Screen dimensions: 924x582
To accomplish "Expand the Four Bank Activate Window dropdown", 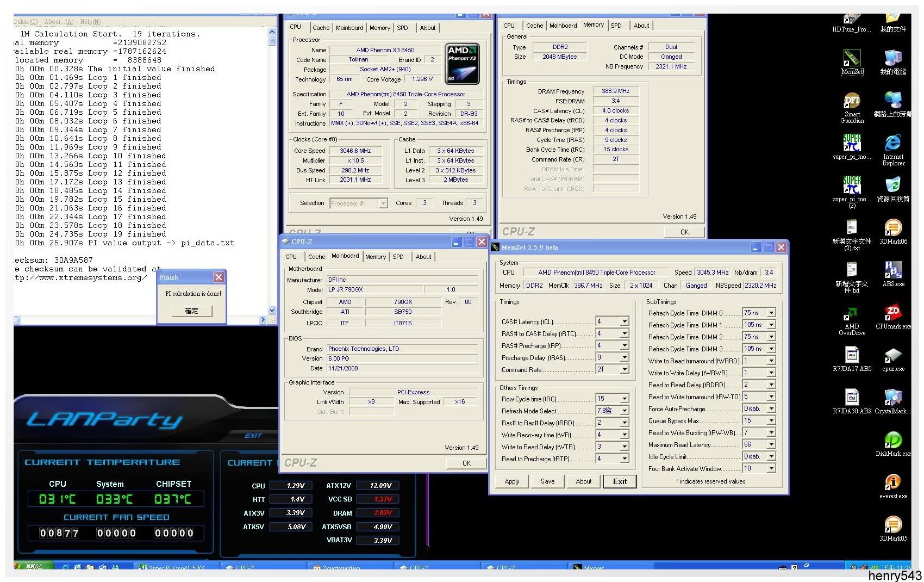I will pyautogui.click(x=771, y=468).
